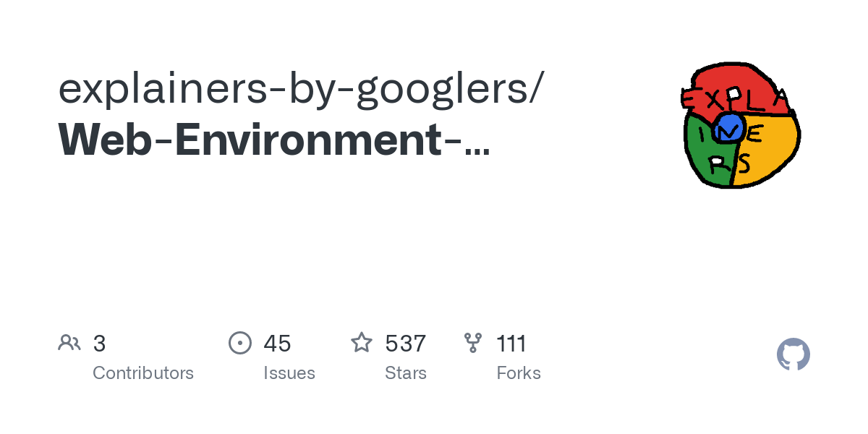Click the issue count 45
Viewport: 868px width, 434px height.
pos(277,344)
